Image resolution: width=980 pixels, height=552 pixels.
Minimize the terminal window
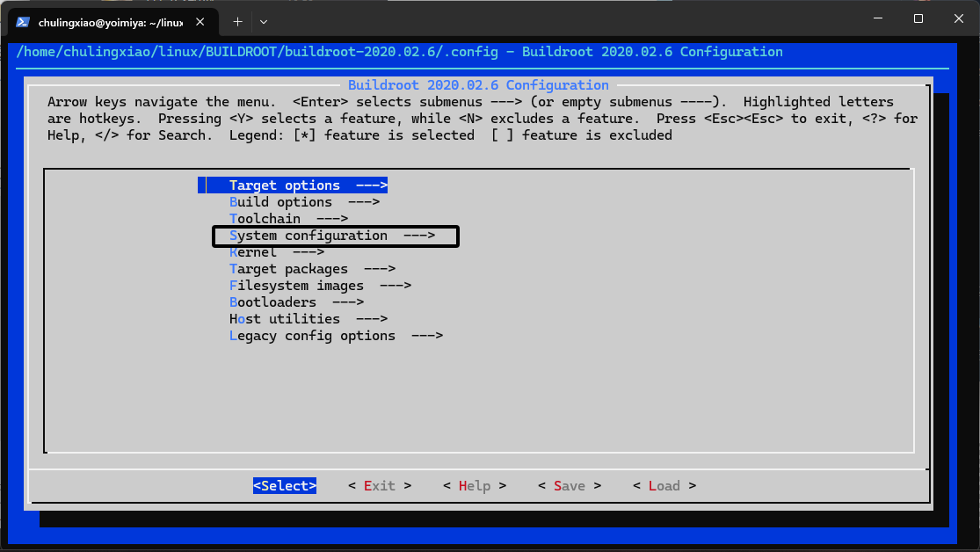coord(878,18)
